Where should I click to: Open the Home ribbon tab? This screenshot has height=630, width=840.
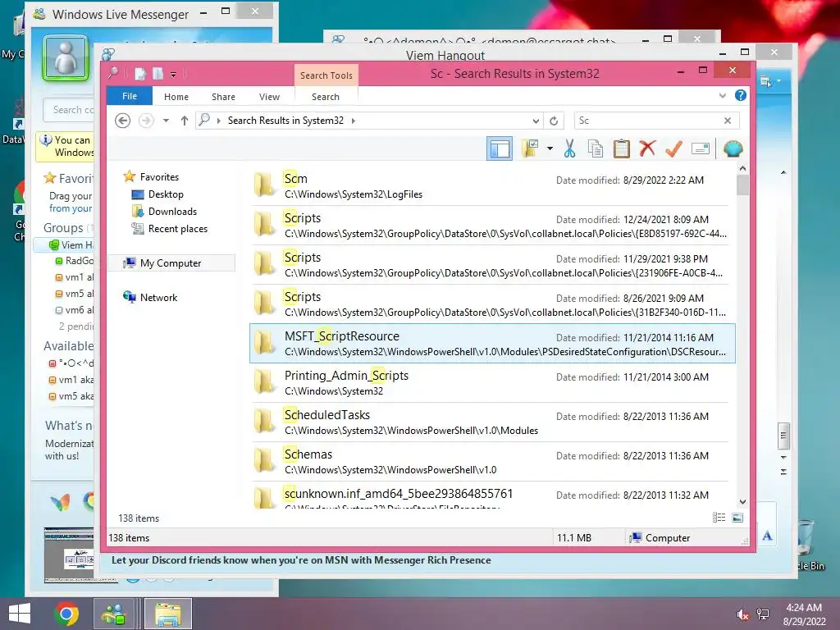click(x=176, y=97)
